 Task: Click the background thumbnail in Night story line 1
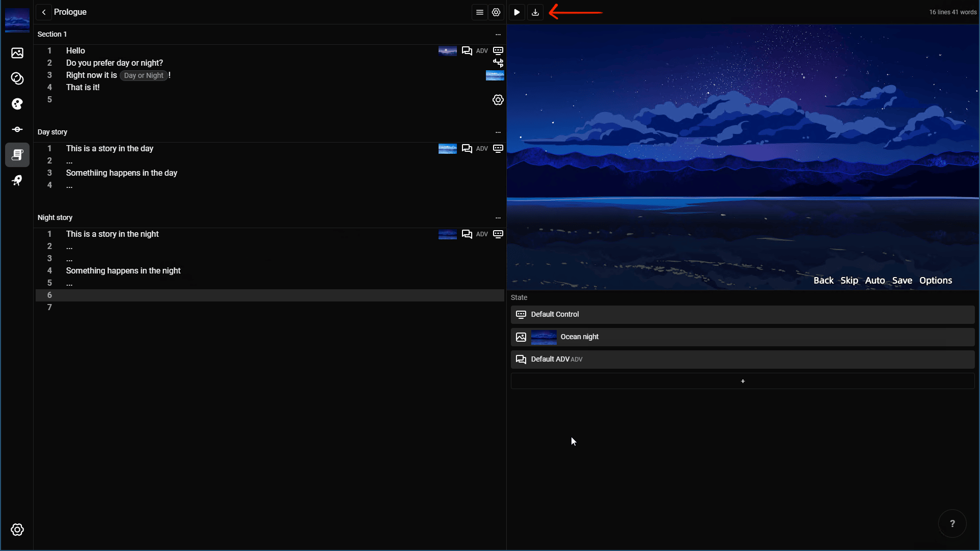tap(448, 234)
